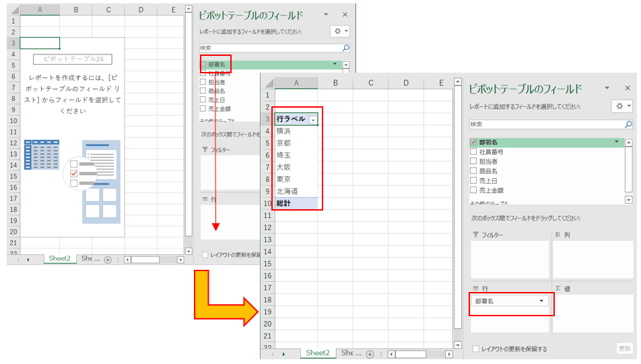Image resolution: width=641 pixels, height=364 pixels.
Task: Switch to the Sheet2 tab in the right workbook
Action: (318, 353)
